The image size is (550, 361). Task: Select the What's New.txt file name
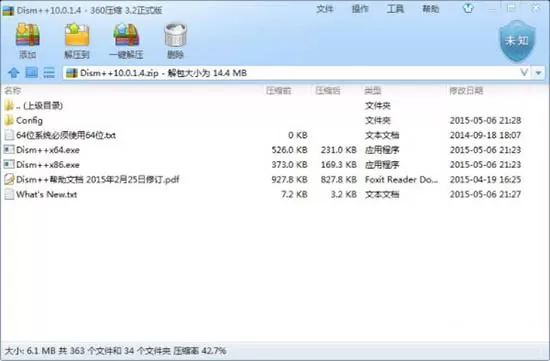coord(46,194)
